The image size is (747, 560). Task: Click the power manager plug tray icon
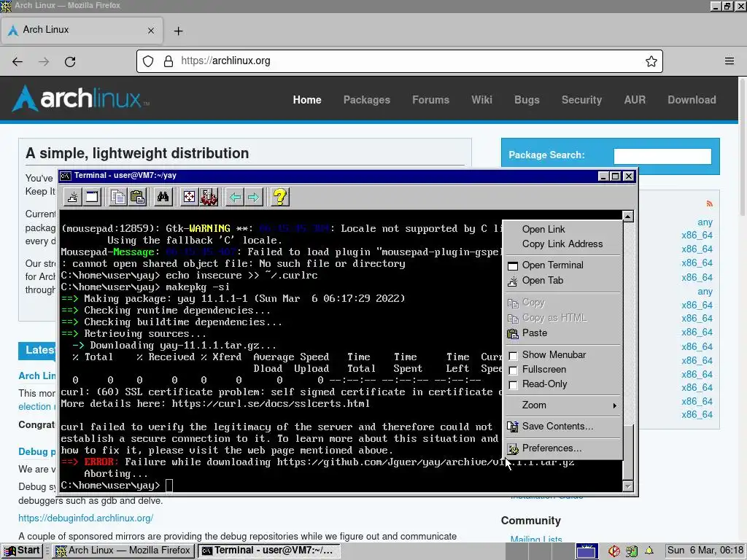coord(632,551)
